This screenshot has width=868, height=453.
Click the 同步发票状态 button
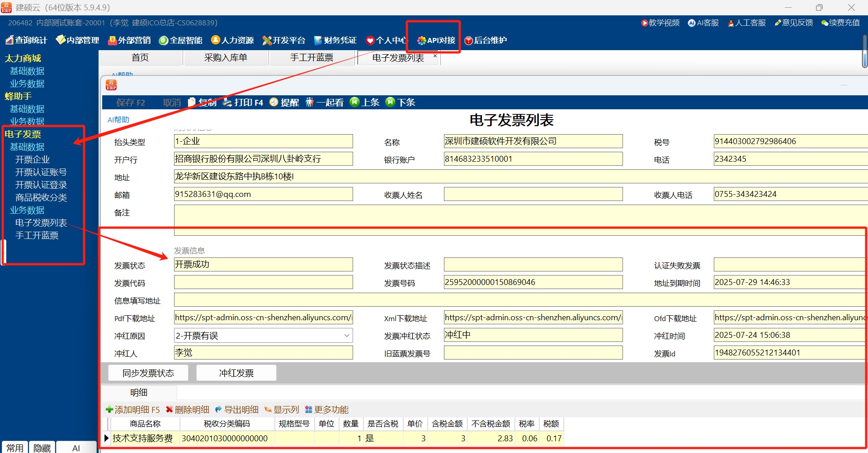[x=148, y=373]
